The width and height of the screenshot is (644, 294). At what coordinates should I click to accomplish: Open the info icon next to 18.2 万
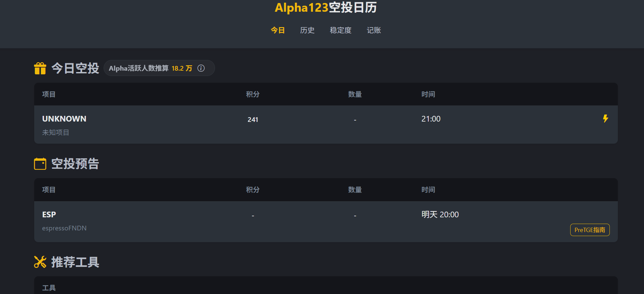pyautogui.click(x=201, y=68)
